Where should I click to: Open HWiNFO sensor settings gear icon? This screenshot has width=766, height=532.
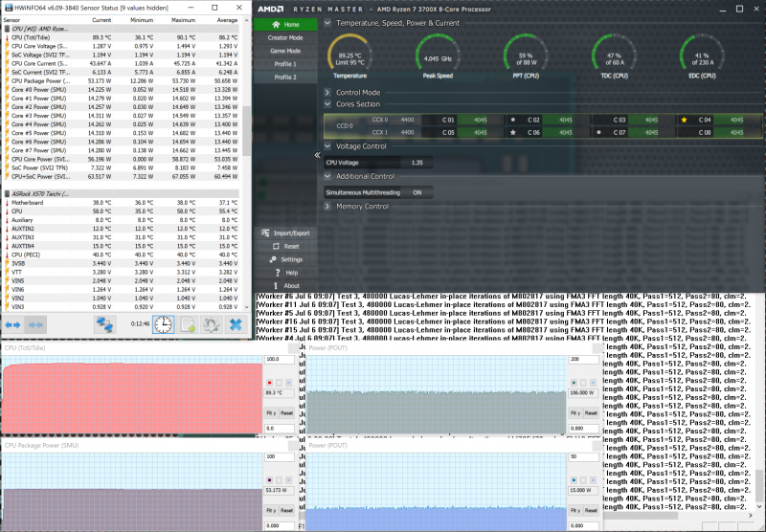(211, 324)
